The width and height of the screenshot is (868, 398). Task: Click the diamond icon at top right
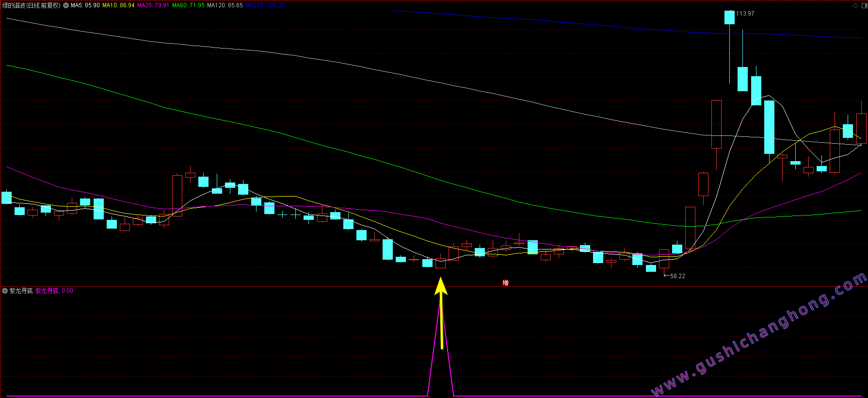(855, 5)
